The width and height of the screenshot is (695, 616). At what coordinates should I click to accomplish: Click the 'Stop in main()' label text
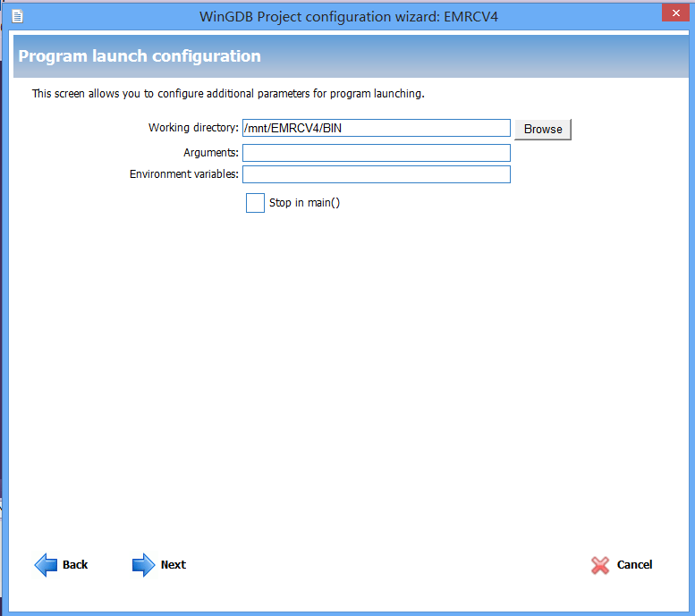pyautogui.click(x=304, y=203)
